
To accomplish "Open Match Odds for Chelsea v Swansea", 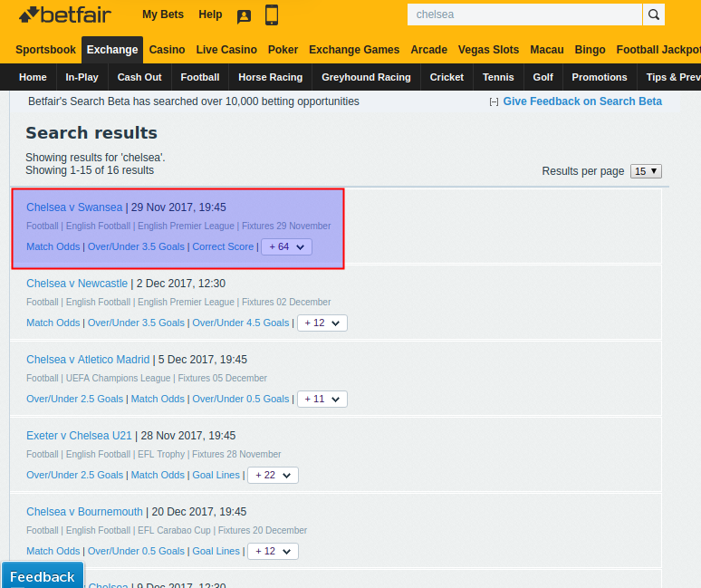I will [53, 246].
